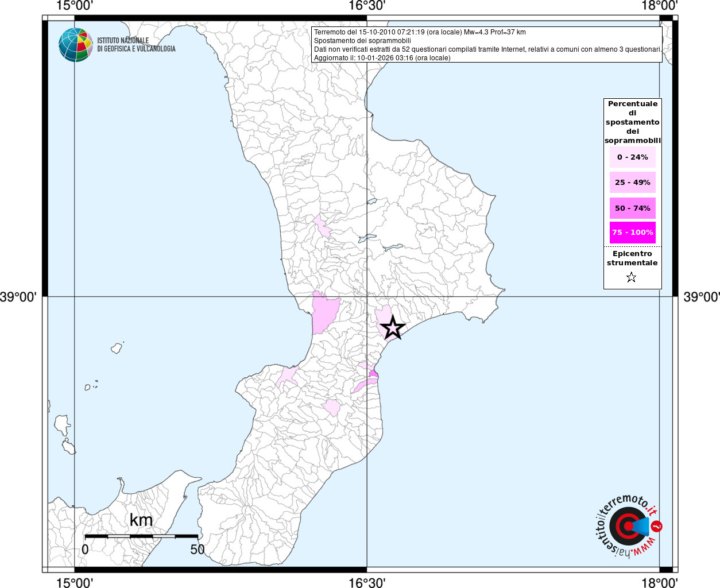
Task: Click the 'Dati non verificati' info line
Action: (x=487, y=49)
